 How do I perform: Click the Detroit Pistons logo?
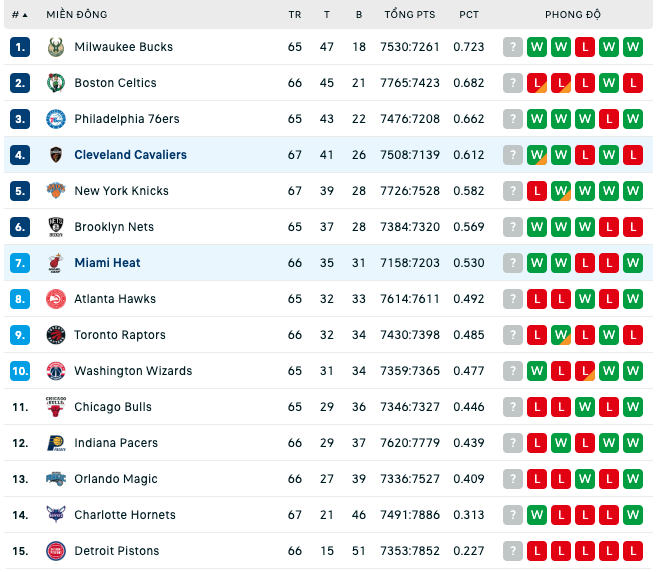tap(56, 551)
